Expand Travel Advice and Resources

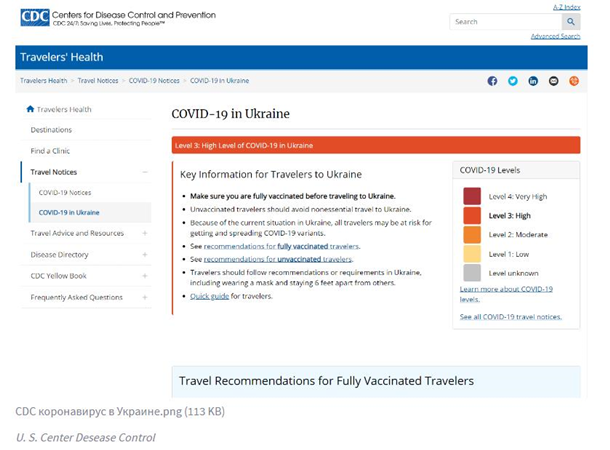[145, 233]
